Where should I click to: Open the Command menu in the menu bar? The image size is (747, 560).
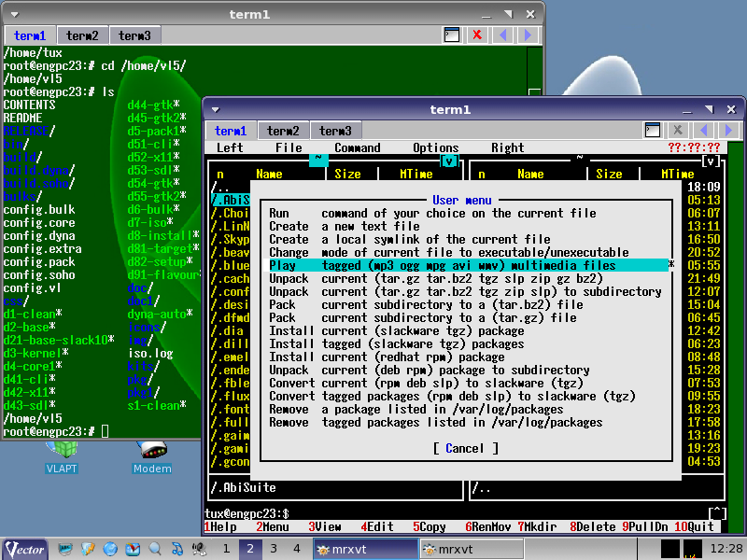point(358,147)
